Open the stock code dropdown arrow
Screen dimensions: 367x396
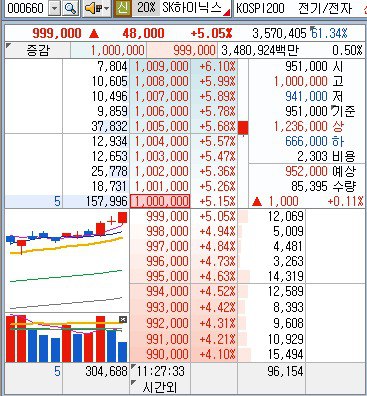[x=55, y=8]
